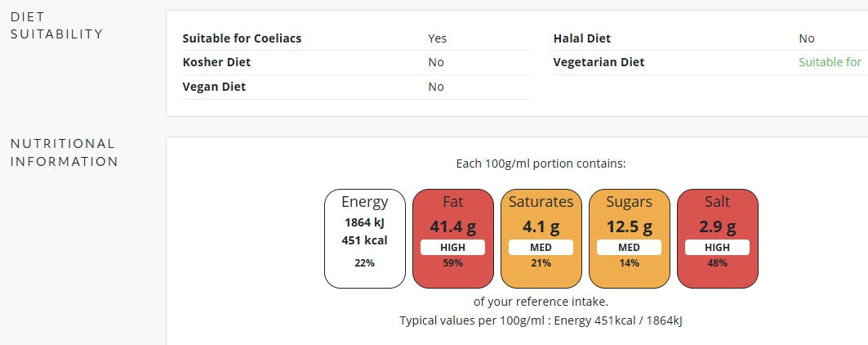The image size is (868, 345).
Task: Click the HIGH badge under Salt
Action: coord(718,247)
